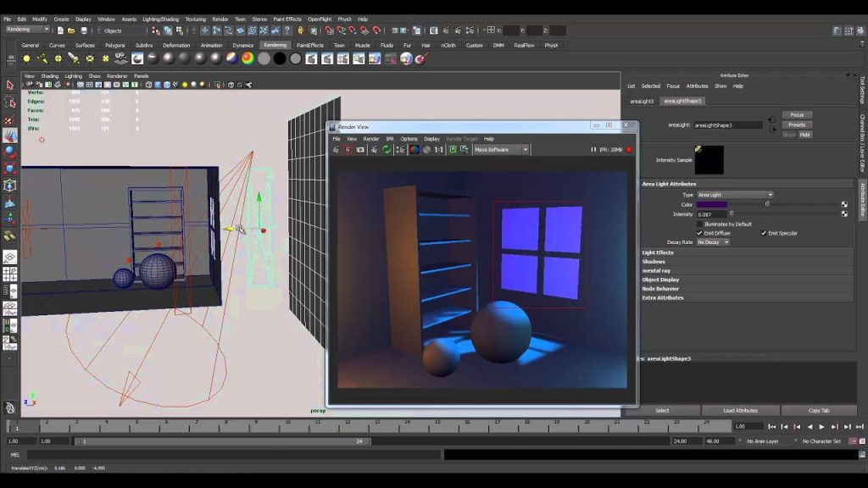
Task: Click the Open Scene folder icon
Action: (x=72, y=30)
